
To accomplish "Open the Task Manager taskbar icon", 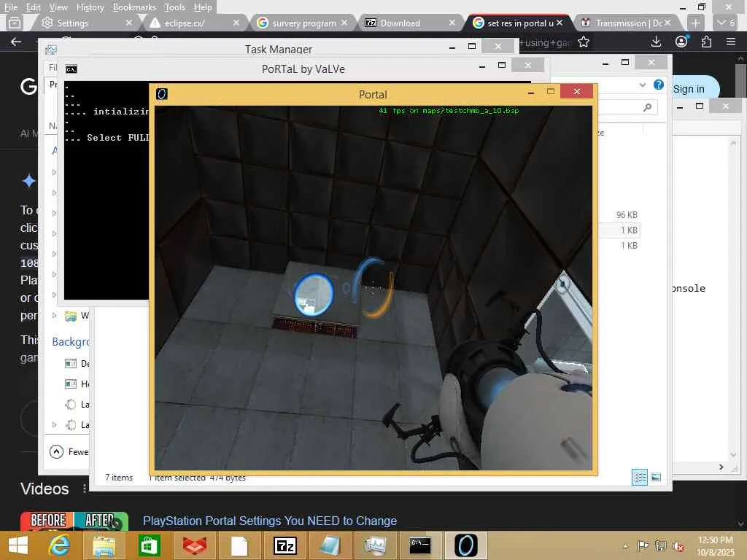I will 376,545.
